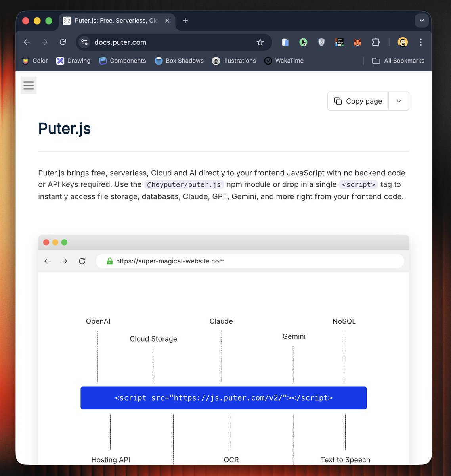Click the Gemini label in diagram

coord(294,336)
